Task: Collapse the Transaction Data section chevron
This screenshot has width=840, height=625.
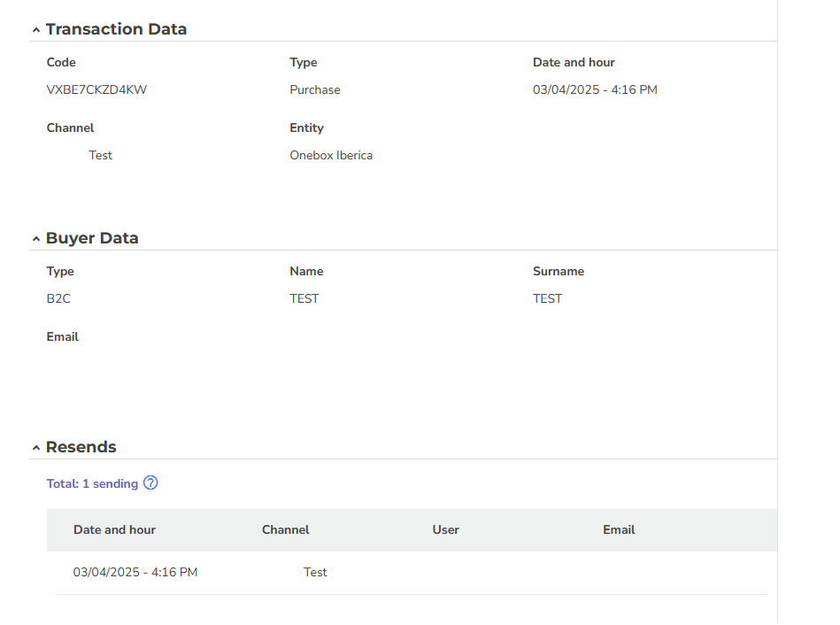Action: 36,30
